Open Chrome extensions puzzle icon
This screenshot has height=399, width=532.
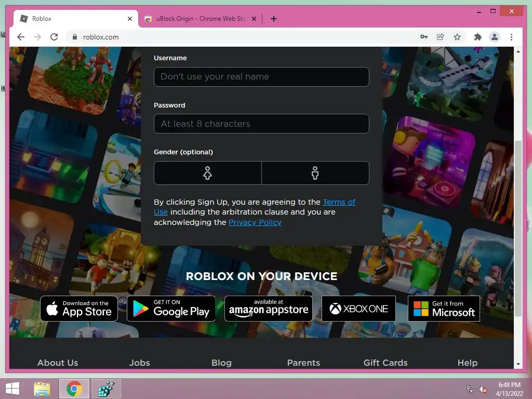[x=478, y=37]
